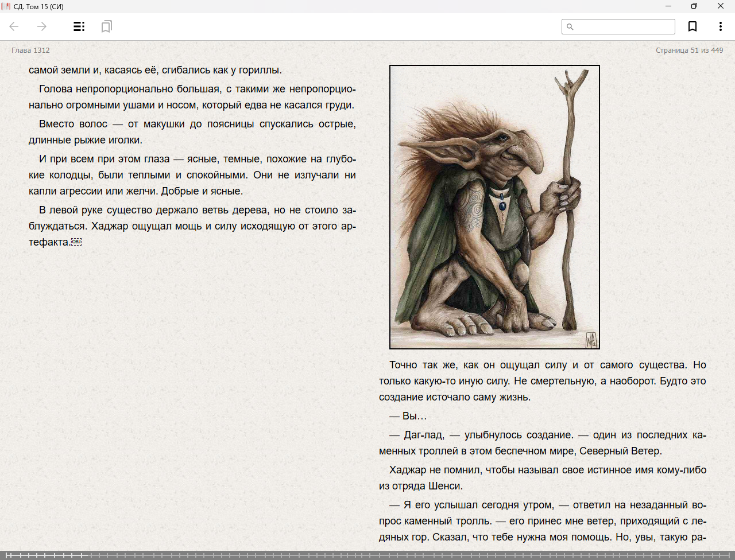Minimize the reader window
735x560 pixels.
(x=668, y=6)
